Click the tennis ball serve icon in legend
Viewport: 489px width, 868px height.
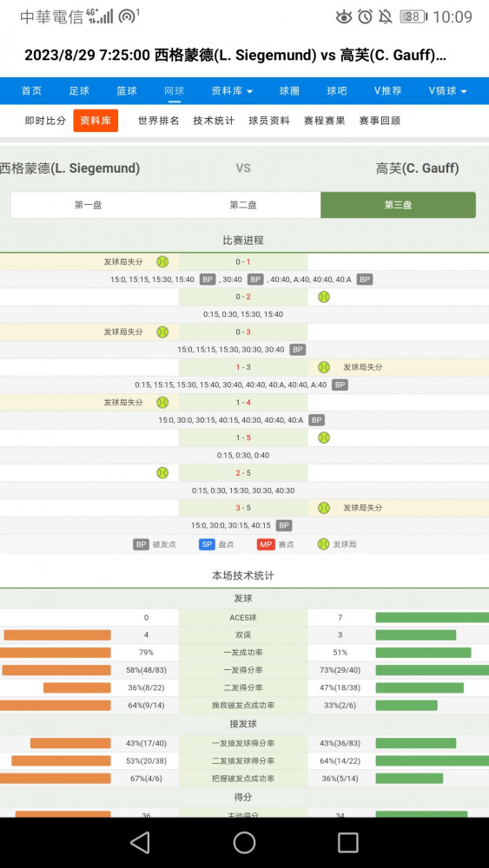click(323, 544)
